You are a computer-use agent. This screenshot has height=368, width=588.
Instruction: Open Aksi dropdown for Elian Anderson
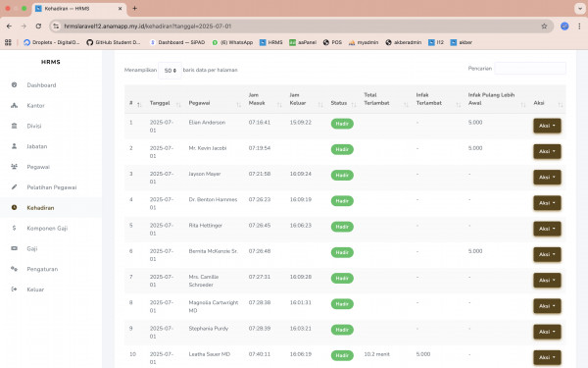click(x=547, y=126)
